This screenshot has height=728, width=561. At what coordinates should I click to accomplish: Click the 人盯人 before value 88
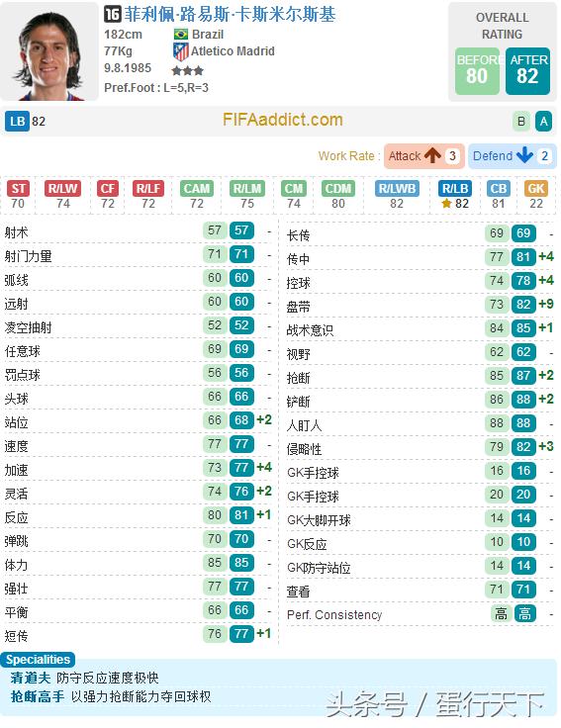tap(497, 423)
